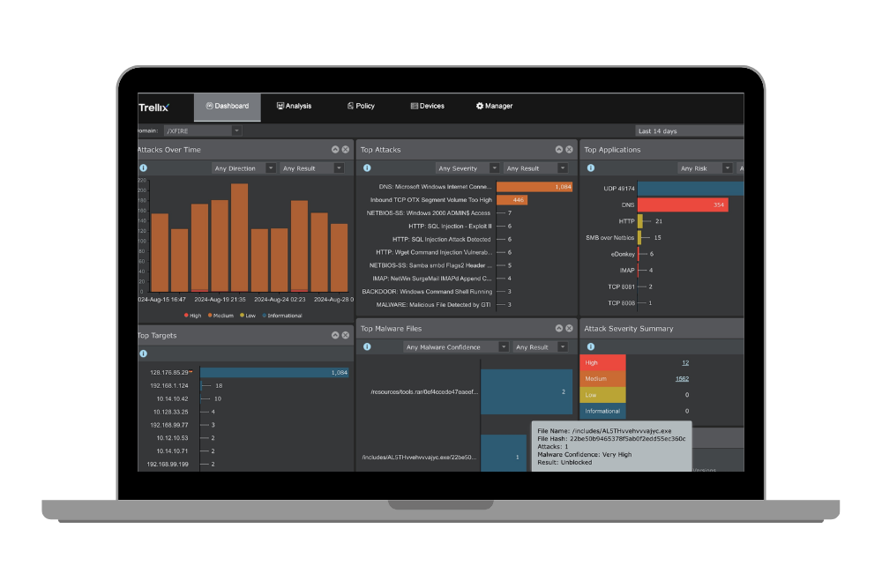Click the /XFIRE domain selector field

pyautogui.click(x=203, y=131)
